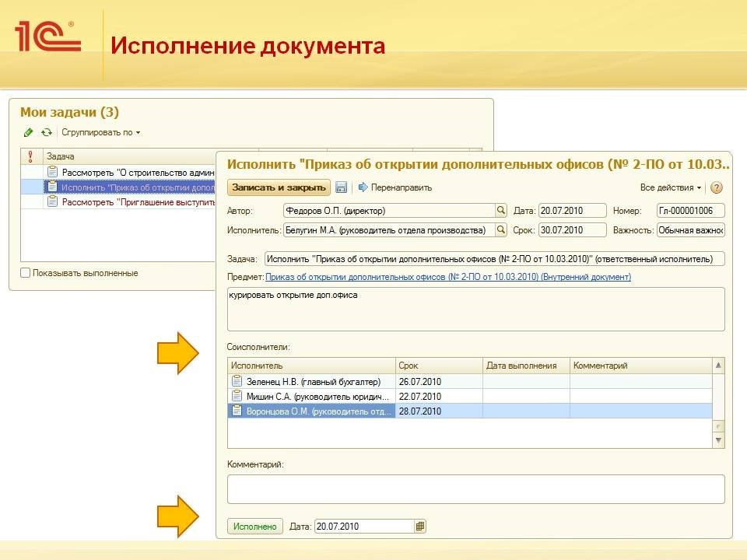Refresh the task list
This screenshot has height=560, width=747.
click(45, 132)
